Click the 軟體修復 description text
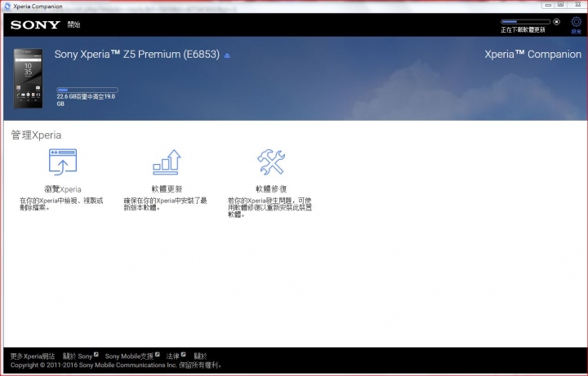This screenshot has height=376, width=588. point(269,208)
